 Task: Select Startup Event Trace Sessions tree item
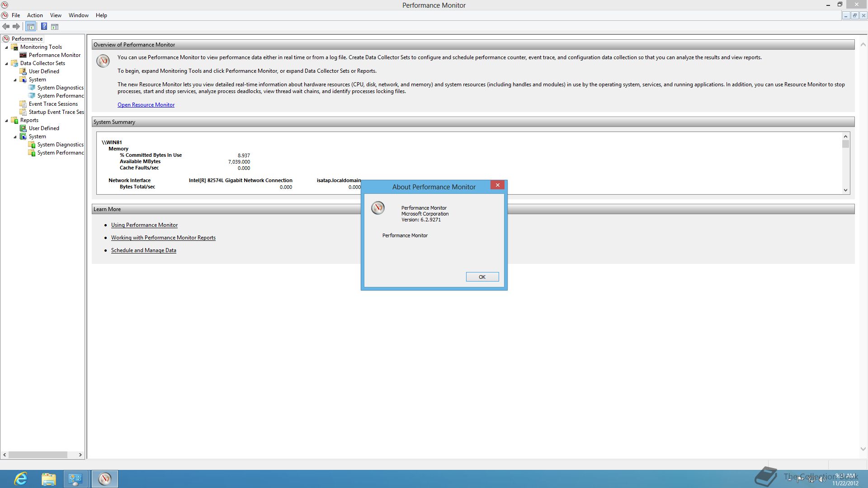click(56, 112)
